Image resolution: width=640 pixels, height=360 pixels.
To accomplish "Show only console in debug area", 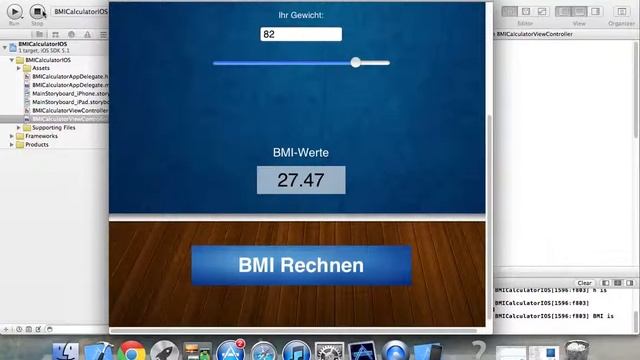I will pyautogui.click(x=630, y=283).
